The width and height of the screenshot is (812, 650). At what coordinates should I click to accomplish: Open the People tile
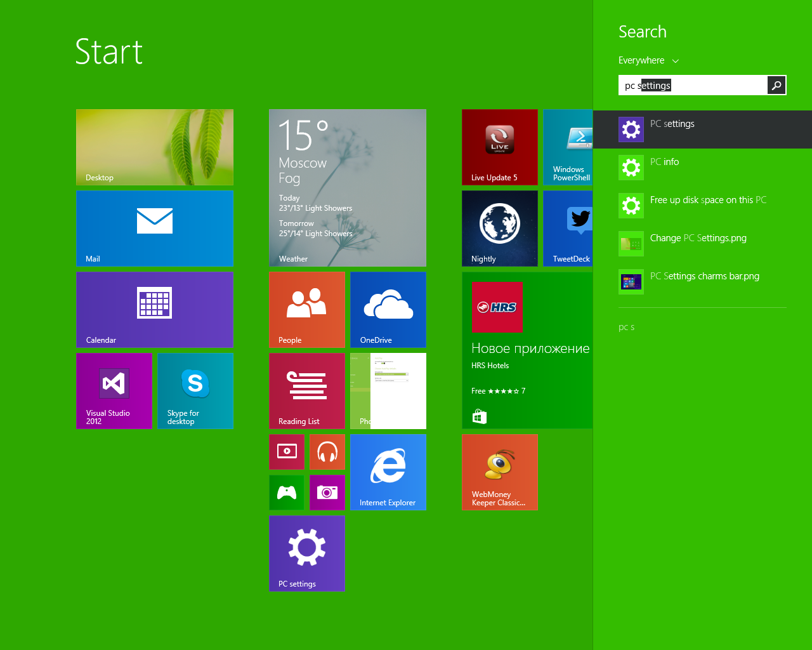(307, 310)
